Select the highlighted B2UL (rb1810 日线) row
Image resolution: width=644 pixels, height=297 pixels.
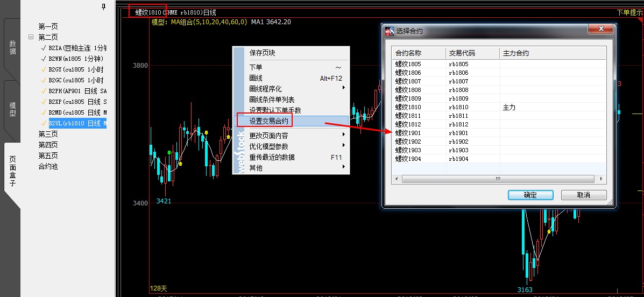point(77,123)
